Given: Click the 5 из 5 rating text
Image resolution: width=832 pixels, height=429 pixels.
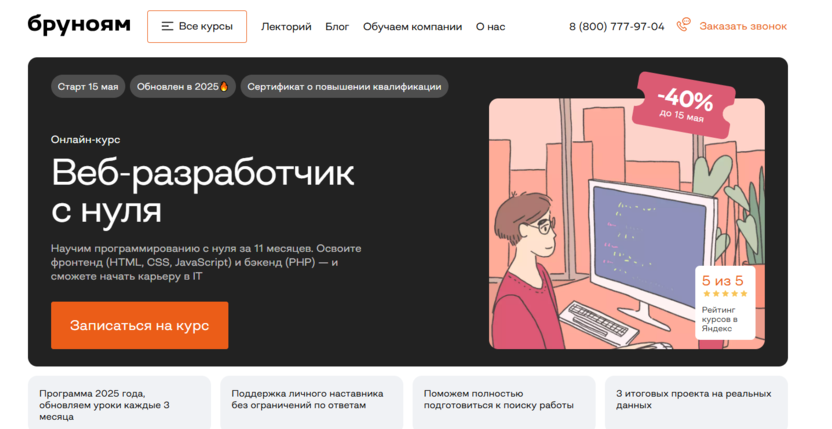Looking at the screenshot, I should (722, 280).
